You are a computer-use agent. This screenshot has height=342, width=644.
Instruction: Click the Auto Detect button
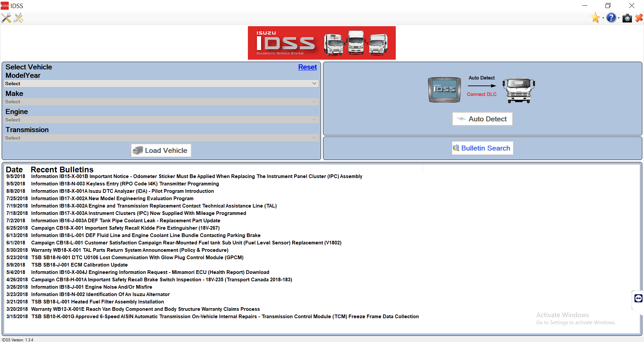pos(482,119)
